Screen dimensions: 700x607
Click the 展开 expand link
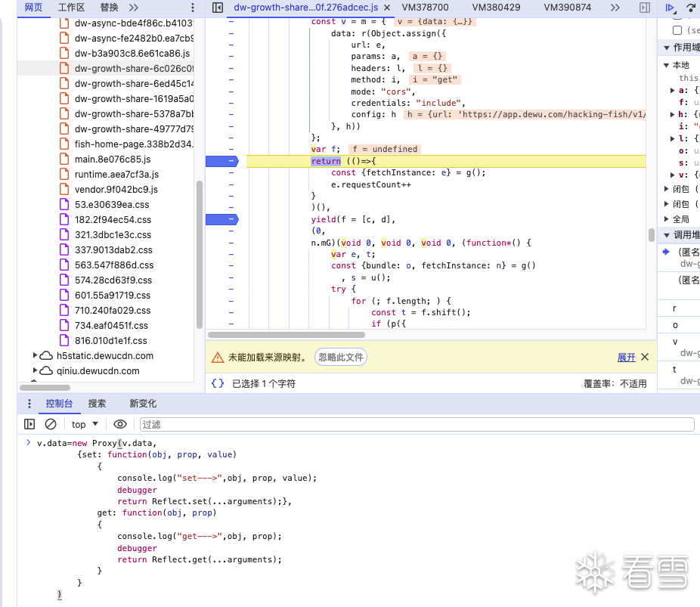pyautogui.click(x=627, y=357)
